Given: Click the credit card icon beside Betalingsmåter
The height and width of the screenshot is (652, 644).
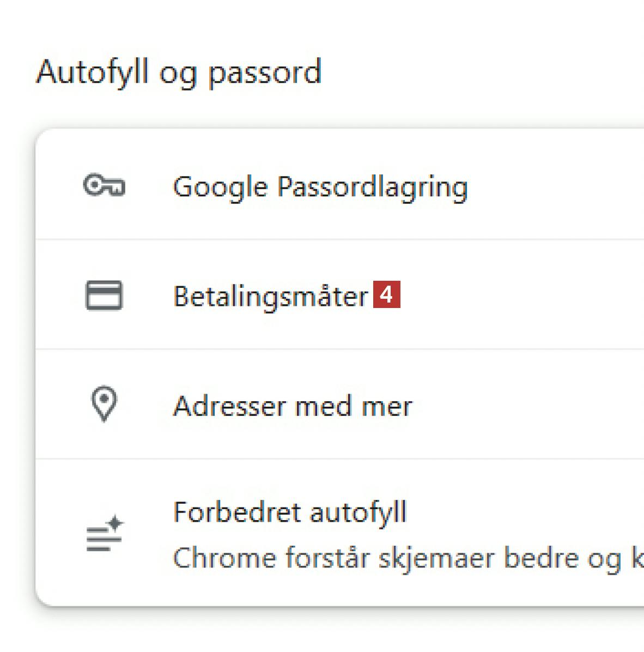Looking at the screenshot, I should click(x=104, y=295).
